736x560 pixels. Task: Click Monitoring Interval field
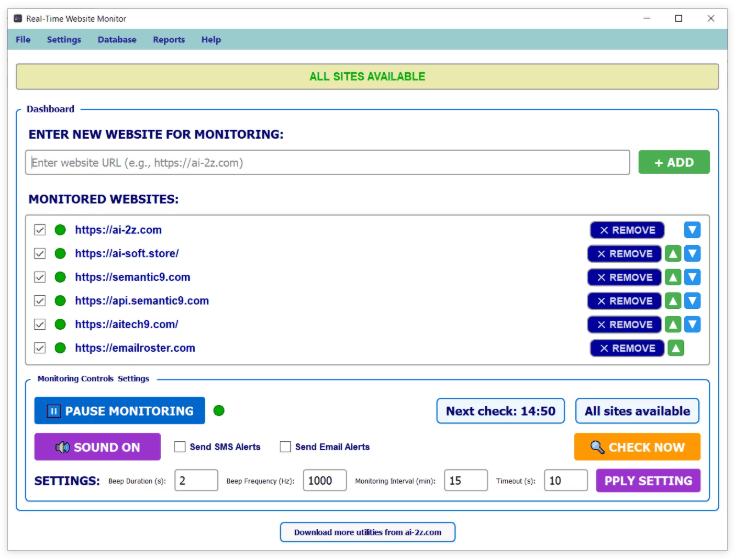[x=466, y=480]
